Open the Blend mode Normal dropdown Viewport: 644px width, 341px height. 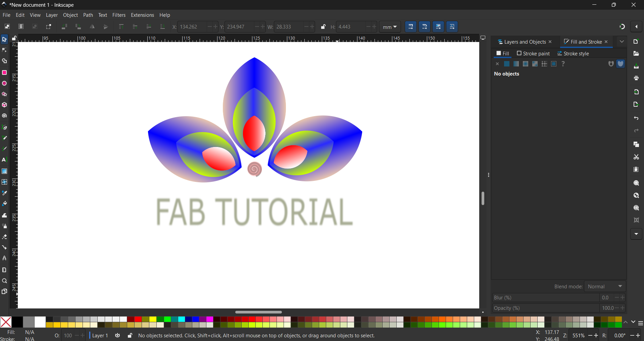[x=605, y=286]
